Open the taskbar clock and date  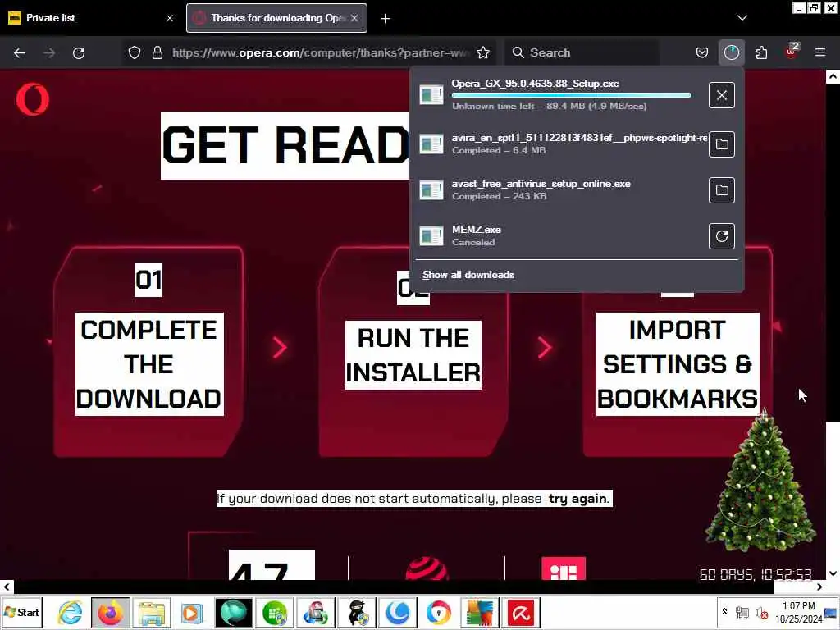799,612
